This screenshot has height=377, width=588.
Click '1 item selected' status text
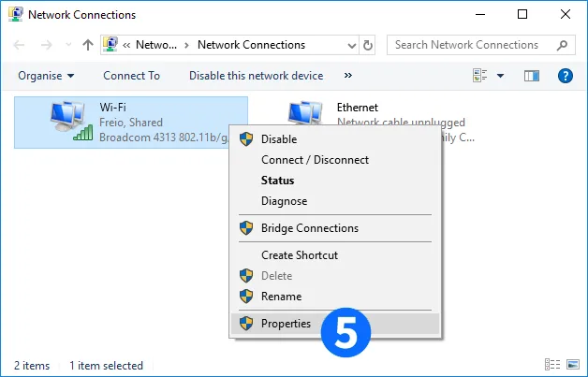(x=106, y=366)
